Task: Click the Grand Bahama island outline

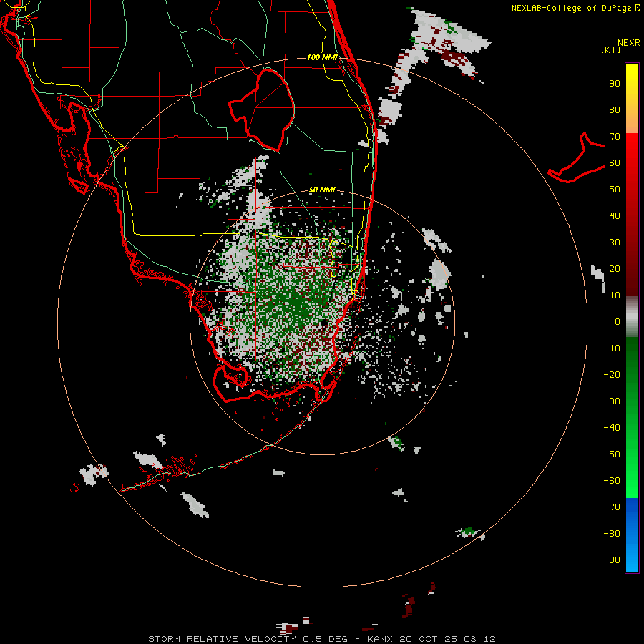Action: pyautogui.click(x=577, y=157)
